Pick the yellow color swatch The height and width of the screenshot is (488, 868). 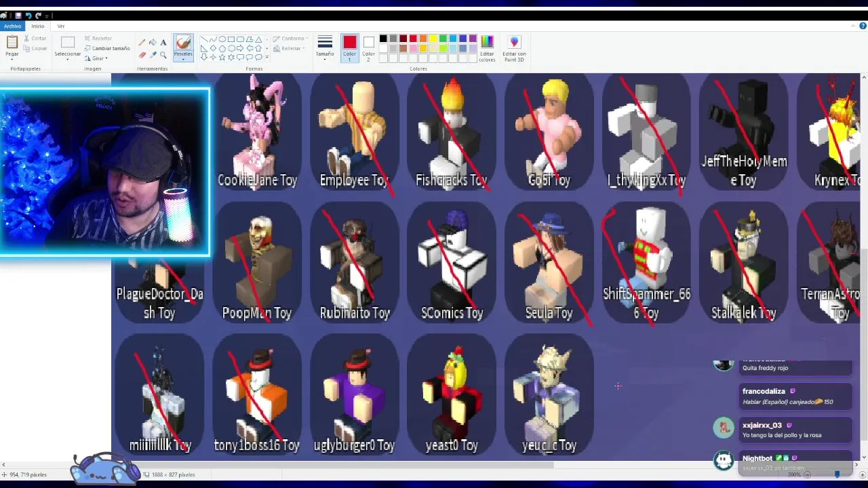click(433, 39)
